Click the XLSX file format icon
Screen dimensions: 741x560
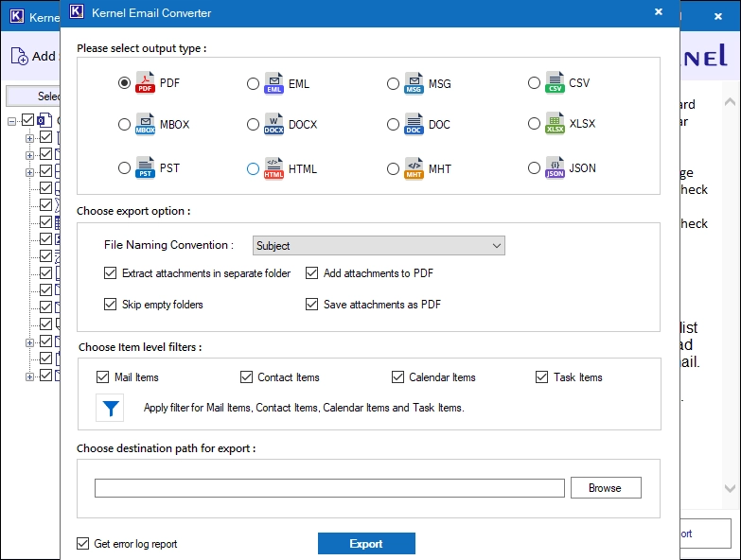click(555, 123)
